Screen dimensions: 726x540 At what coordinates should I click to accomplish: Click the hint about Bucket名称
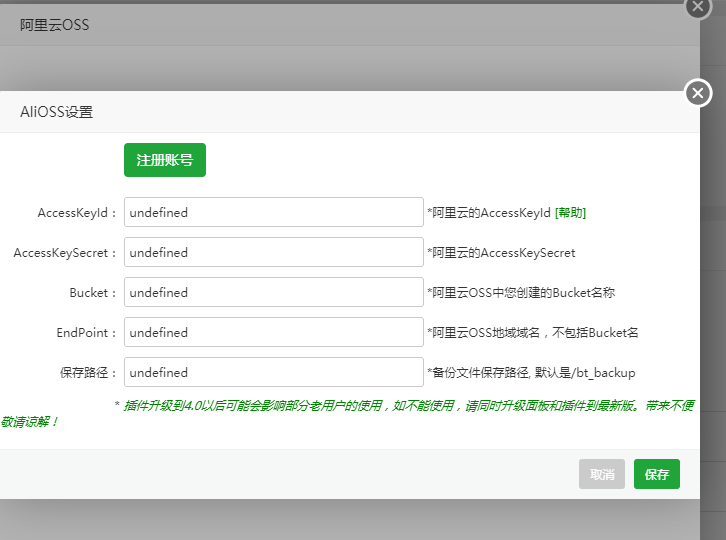tap(521, 293)
